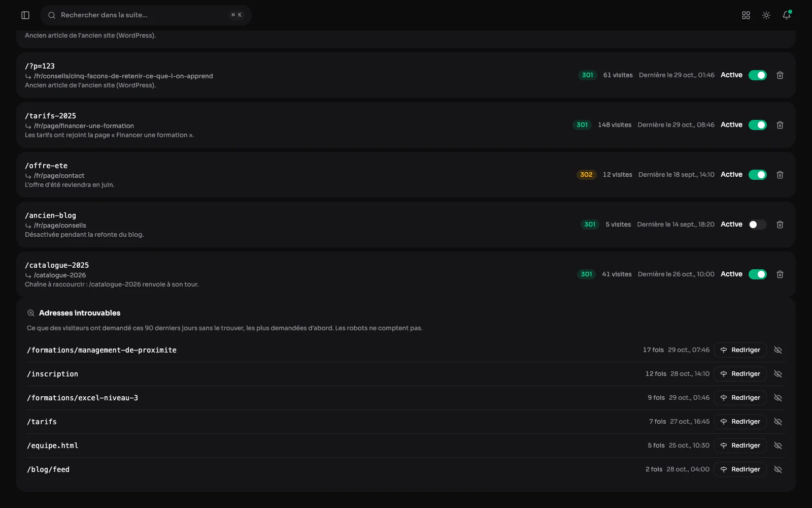This screenshot has height=508, width=812.
Task: Delete the /tarifs-2025 redirect
Action: point(780,125)
